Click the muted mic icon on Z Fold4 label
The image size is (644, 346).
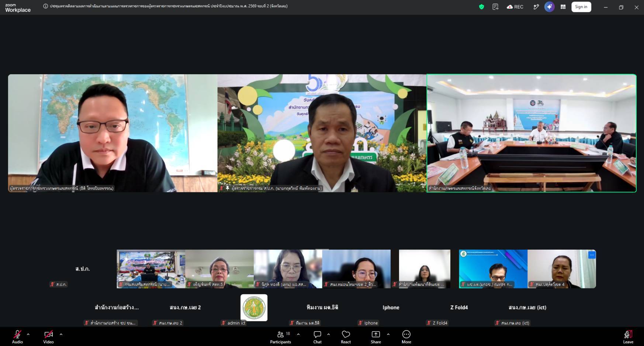click(429, 323)
